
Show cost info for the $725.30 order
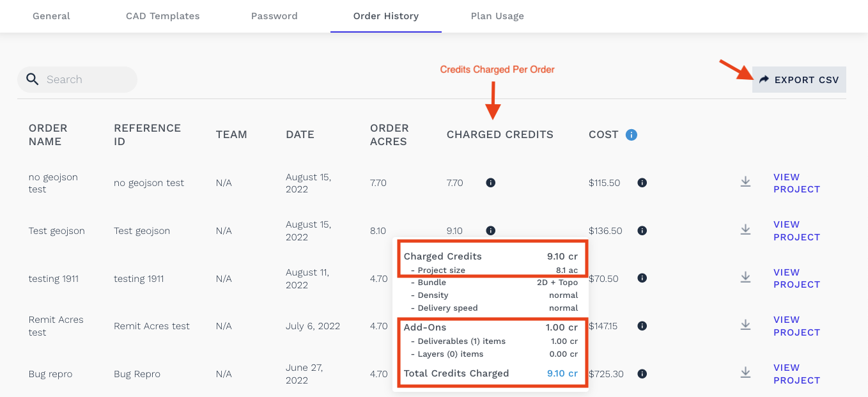(x=642, y=374)
